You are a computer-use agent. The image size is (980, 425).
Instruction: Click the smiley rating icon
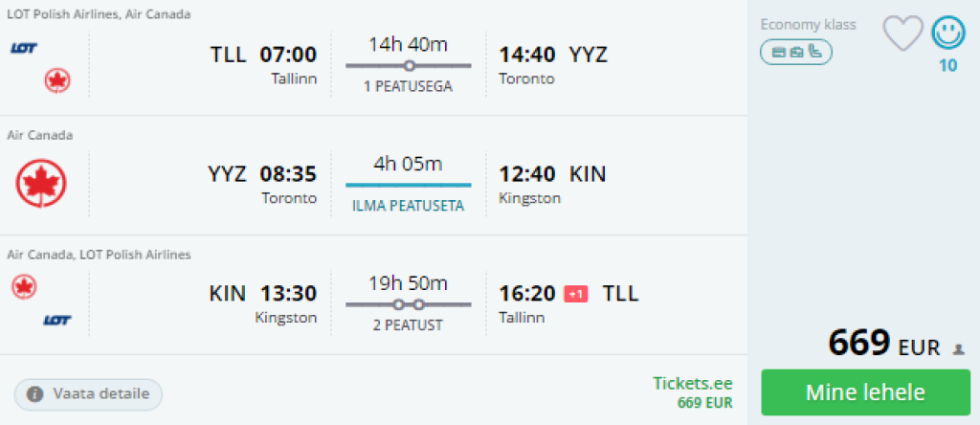947,33
